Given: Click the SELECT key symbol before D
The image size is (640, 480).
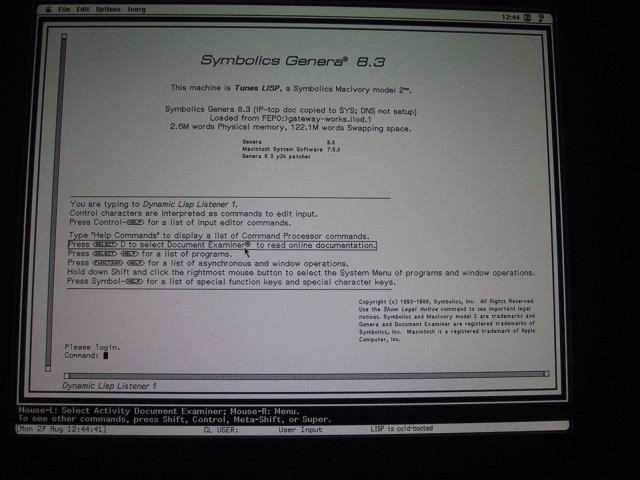Looking at the screenshot, I should tap(105, 244).
